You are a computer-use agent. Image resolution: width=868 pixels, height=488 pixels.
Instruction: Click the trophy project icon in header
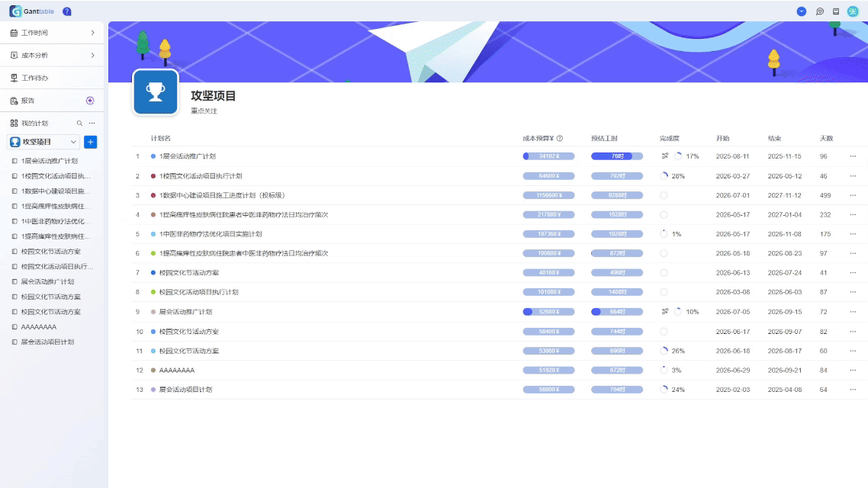tap(156, 91)
